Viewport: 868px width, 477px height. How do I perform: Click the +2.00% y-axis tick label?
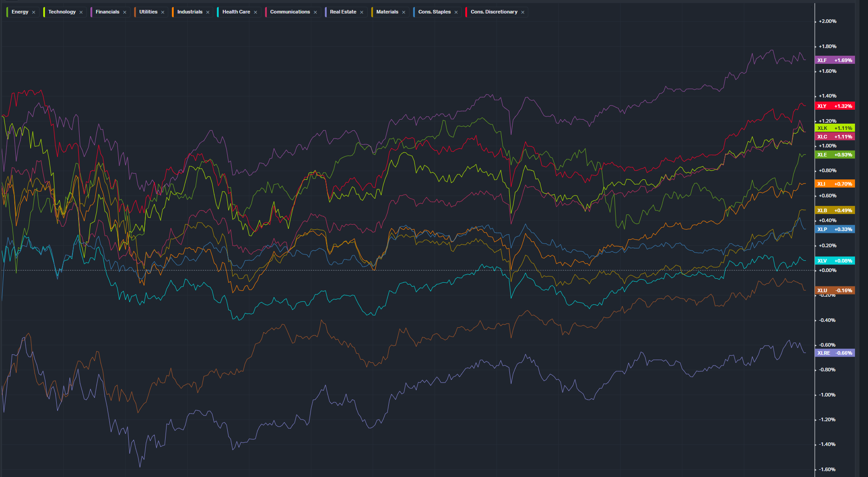pyautogui.click(x=828, y=21)
